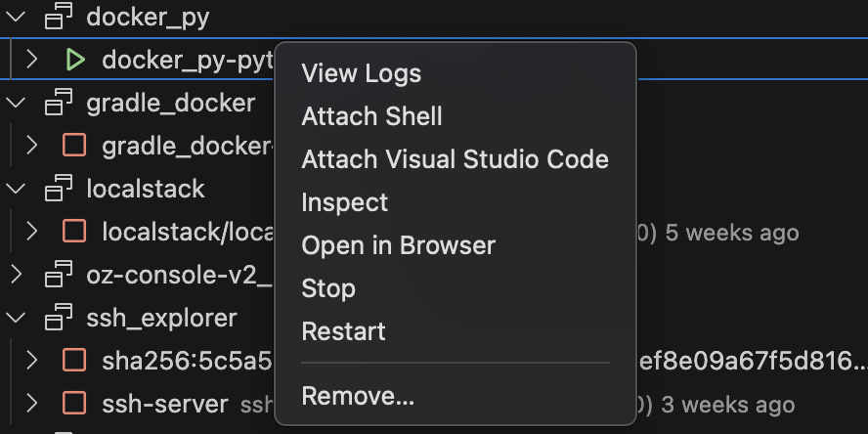
Task: Click the stopped status icon of localstack container
Action: [x=74, y=232]
